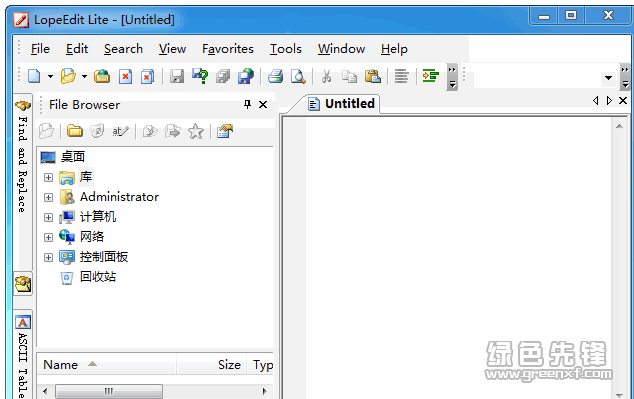This screenshot has width=634, height=399.
Task: Open the empty combo box dropdown in second toolbar
Action: [x=608, y=78]
